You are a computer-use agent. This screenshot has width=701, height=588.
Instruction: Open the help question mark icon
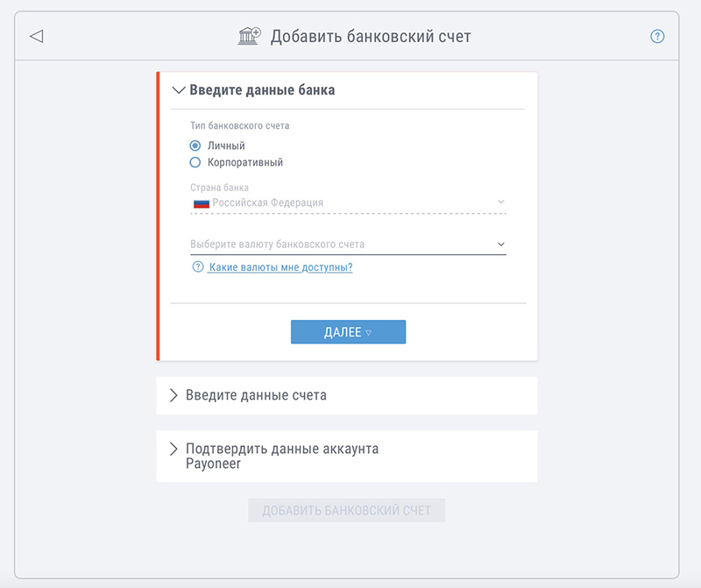click(x=657, y=36)
